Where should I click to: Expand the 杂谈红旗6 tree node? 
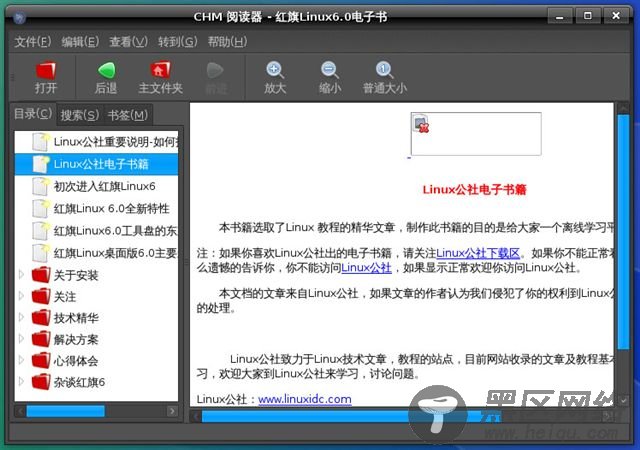22,381
